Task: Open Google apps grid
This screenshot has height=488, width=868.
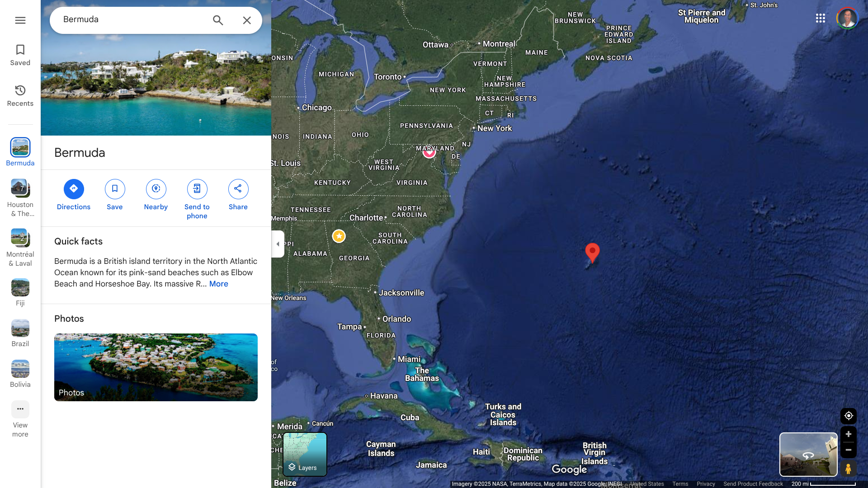Action: tap(821, 18)
